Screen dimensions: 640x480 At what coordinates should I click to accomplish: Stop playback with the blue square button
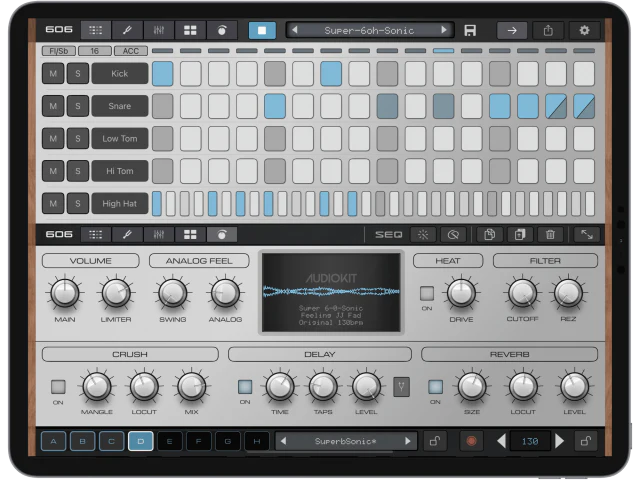262,30
